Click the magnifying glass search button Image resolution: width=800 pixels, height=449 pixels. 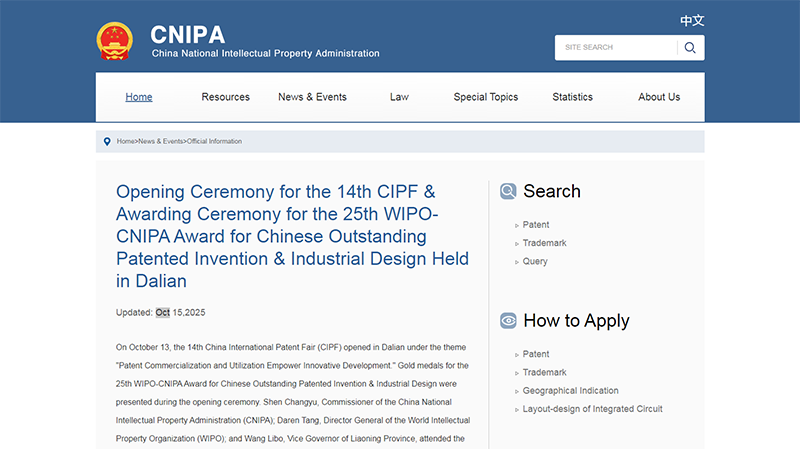pos(690,48)
